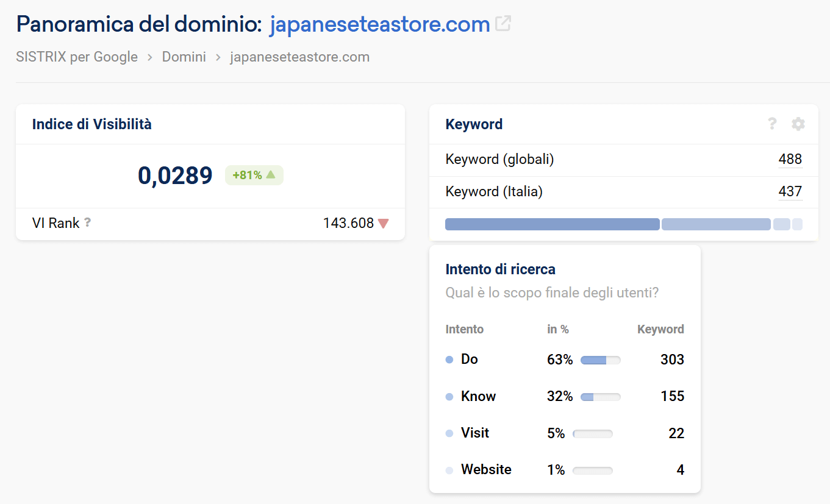Click the VI Rank help question mark
830x504 pixels.
[x=88, y=223]
